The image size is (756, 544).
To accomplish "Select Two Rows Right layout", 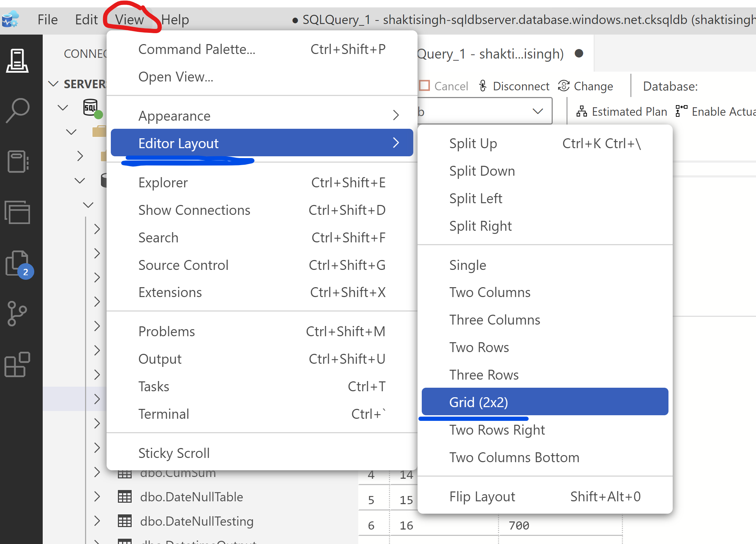I will [545, 430].
